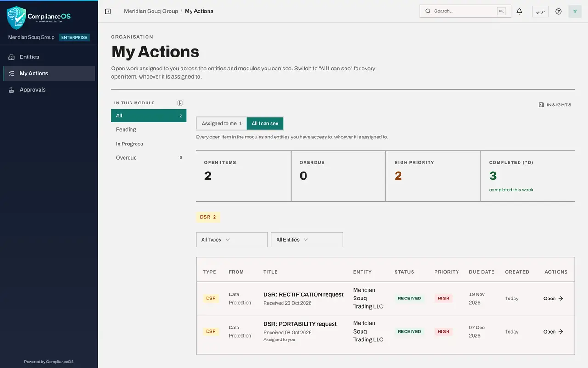Image resolution: width=588 pixels, height=368 pixels.
Task: Click the Powered by ComplianceOS footer text
Action: pos(49,362)
